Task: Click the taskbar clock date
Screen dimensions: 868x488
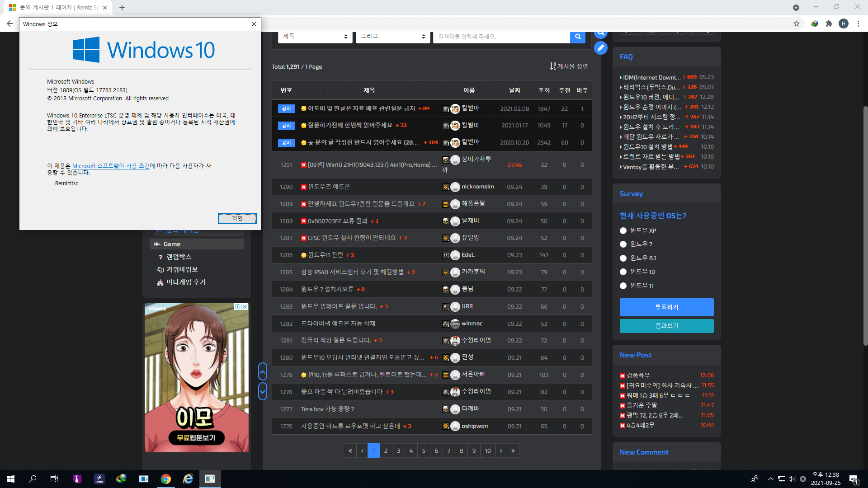Action: [826, 479]
